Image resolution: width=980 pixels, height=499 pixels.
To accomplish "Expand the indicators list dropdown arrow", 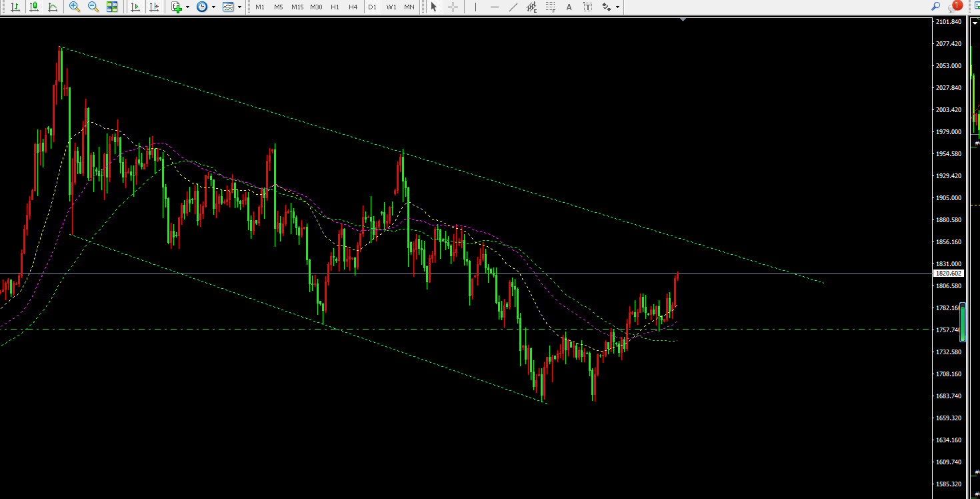I will (187, 7).
